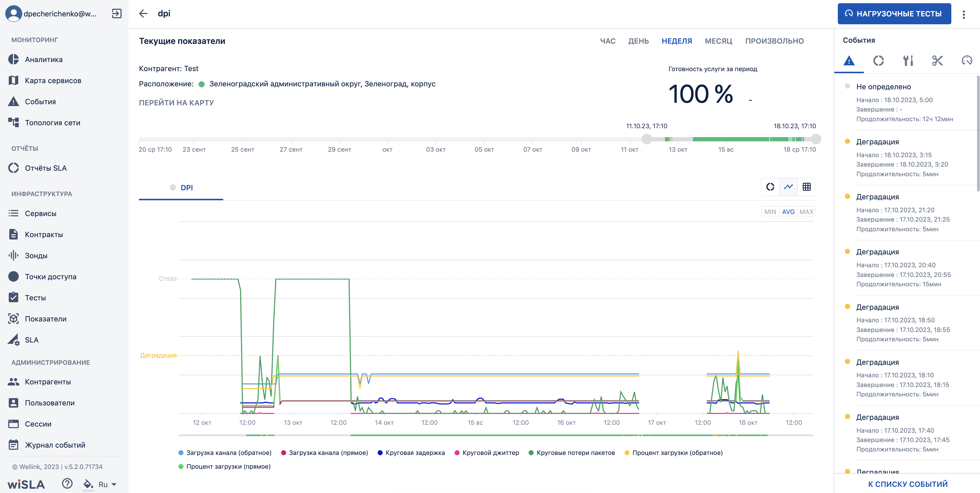
Task: Toggle Круговая задержка legend series
Action: 411,453
